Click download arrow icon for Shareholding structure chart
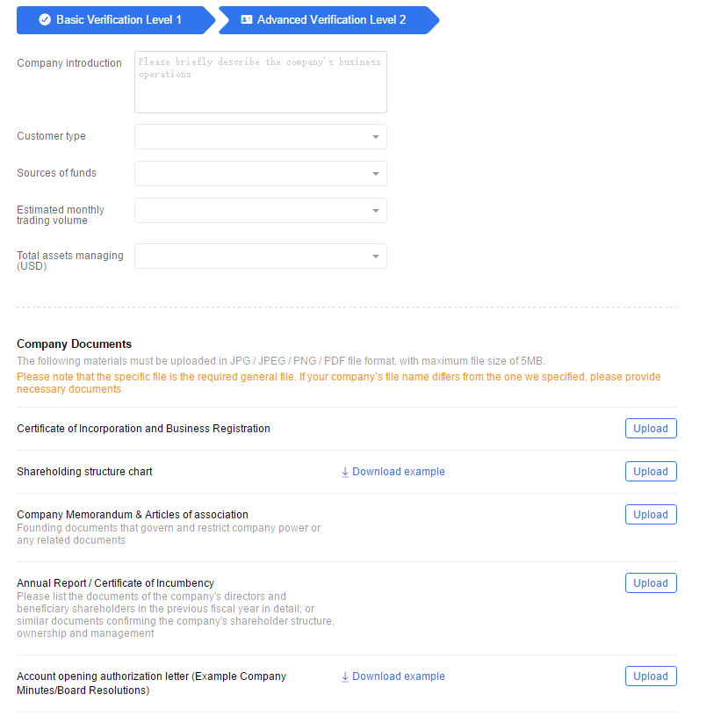728x716 pixels. tap(345, 472)
